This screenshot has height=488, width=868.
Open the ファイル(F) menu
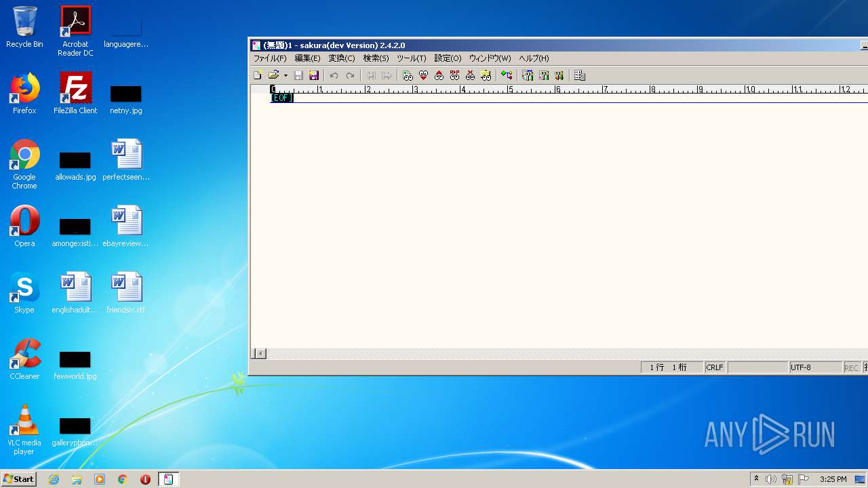(270, 58)
